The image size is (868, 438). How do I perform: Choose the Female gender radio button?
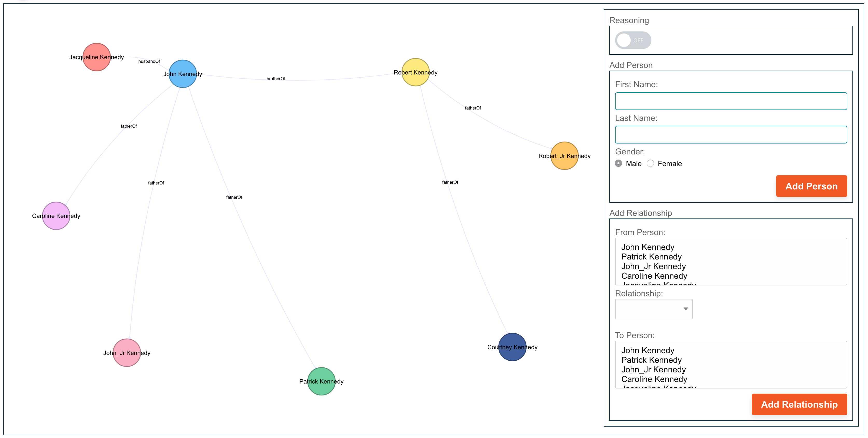pos(650,163)
